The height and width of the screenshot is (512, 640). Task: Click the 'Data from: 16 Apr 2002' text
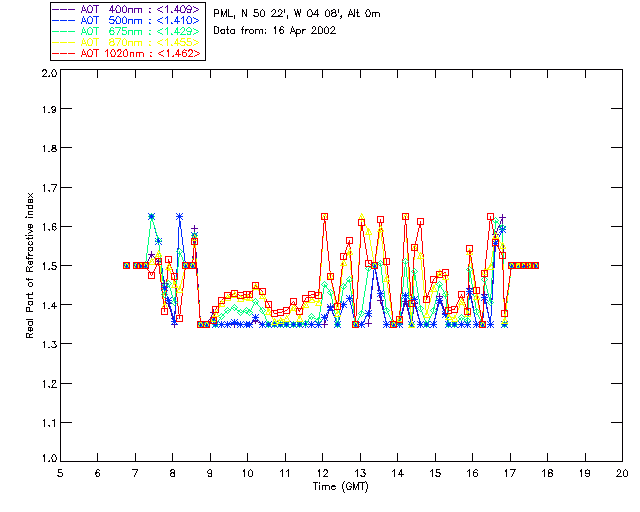point(275,31)
